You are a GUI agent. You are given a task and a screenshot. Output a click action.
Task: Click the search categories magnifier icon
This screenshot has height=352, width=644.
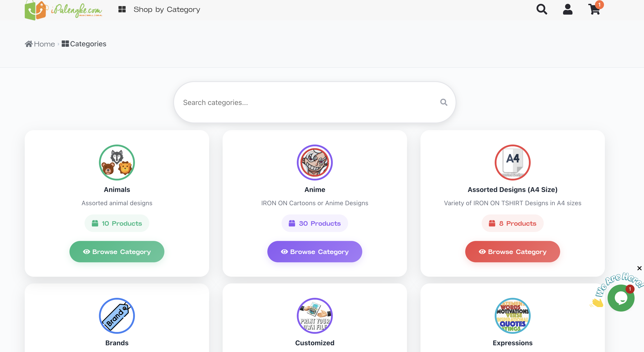pos(444,102)
